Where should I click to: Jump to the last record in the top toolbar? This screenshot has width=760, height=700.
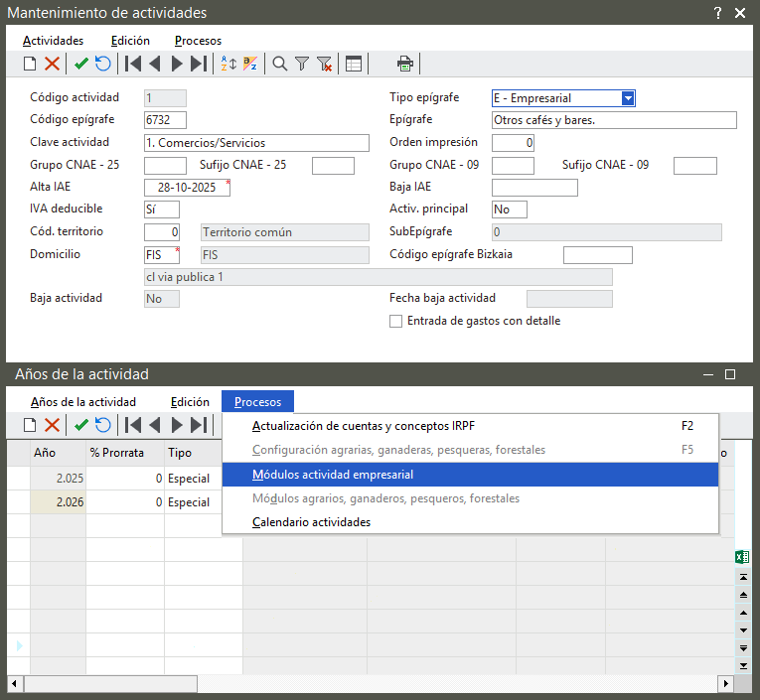tap(199, 65)
